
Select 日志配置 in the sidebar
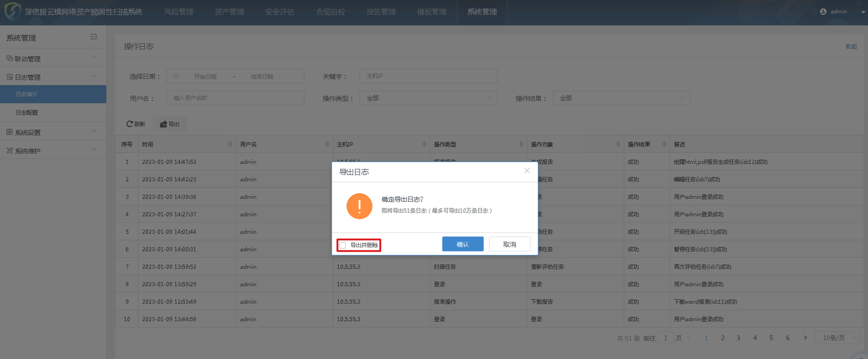(53, 112)
